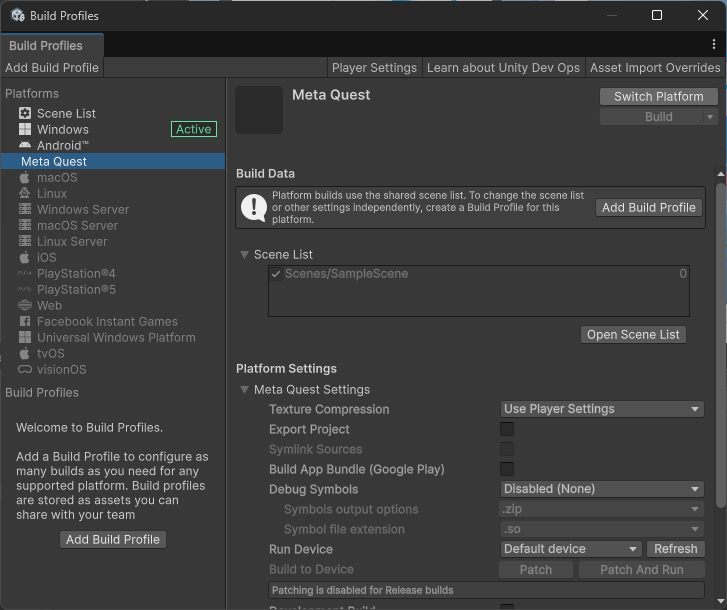Toggle the Symlink Sources checkbox
This screenshot has width=727, height=610.
(x=507, y=449)
